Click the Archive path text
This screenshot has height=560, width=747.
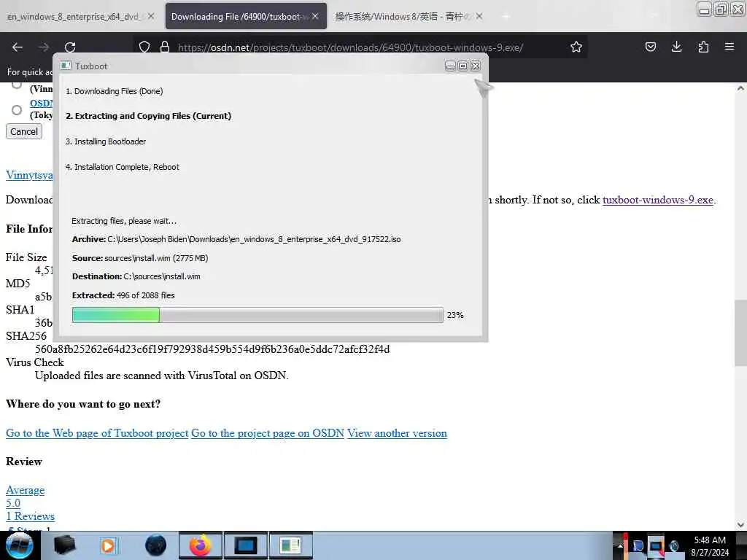pyautogui.click(x=236, y=239)
